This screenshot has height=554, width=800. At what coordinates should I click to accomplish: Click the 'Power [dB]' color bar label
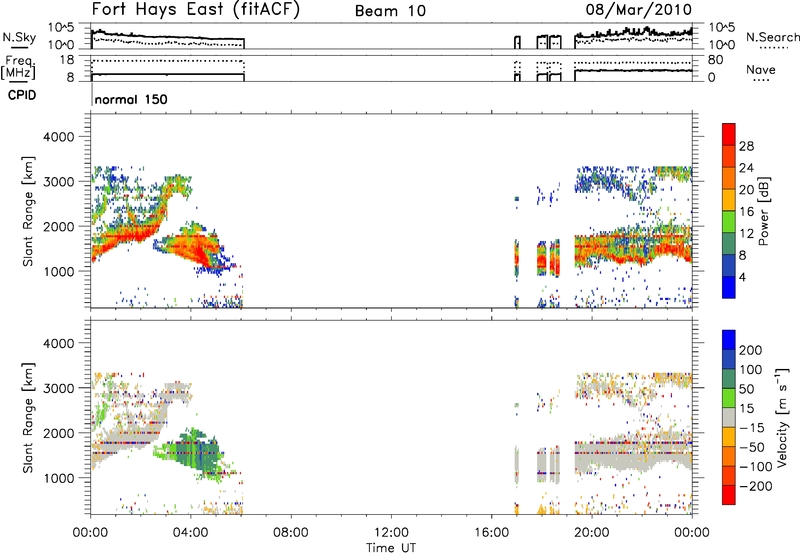pyautogui.click(x=763, y=211)
